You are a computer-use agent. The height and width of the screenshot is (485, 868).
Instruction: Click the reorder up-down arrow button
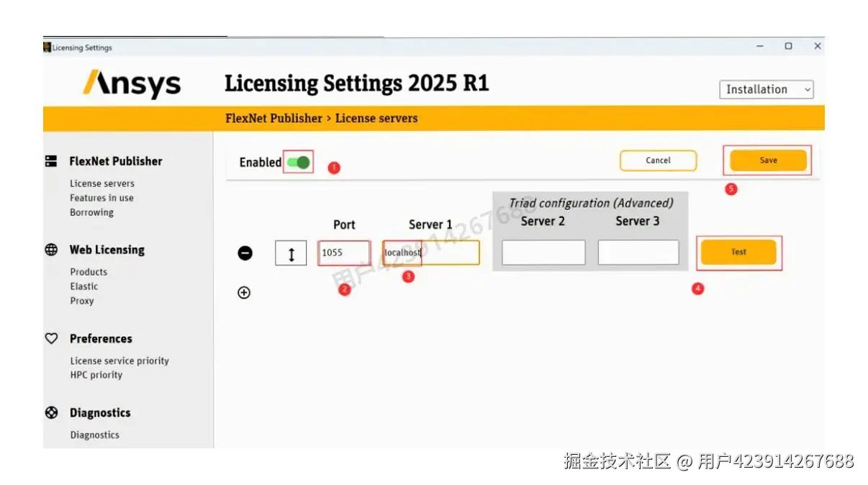[x=291, y=253]
